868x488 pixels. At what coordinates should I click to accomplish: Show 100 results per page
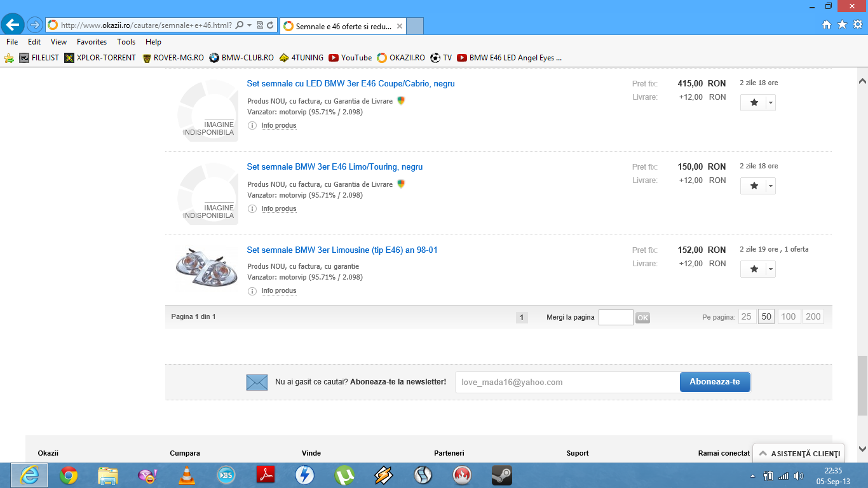tap(789, 316)
